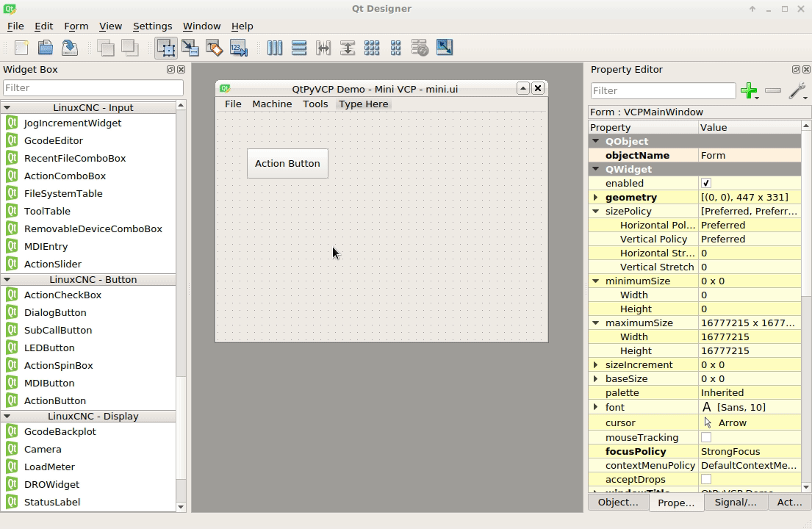The height and width of the screenshot is (529, 812).
Task: Click the Break Layout toolbar icon
Action: pos(420,48)
